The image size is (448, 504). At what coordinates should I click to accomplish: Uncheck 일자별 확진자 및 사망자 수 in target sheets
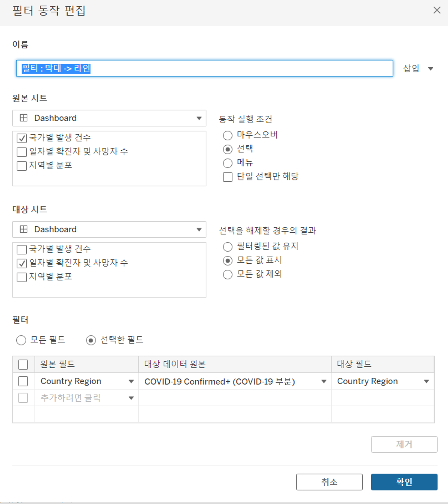(22, 263)
